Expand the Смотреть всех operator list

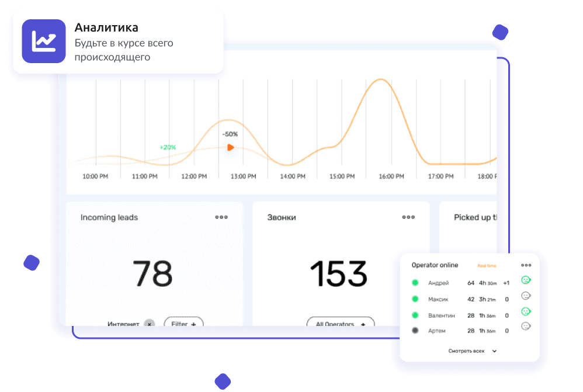[472, 351]
